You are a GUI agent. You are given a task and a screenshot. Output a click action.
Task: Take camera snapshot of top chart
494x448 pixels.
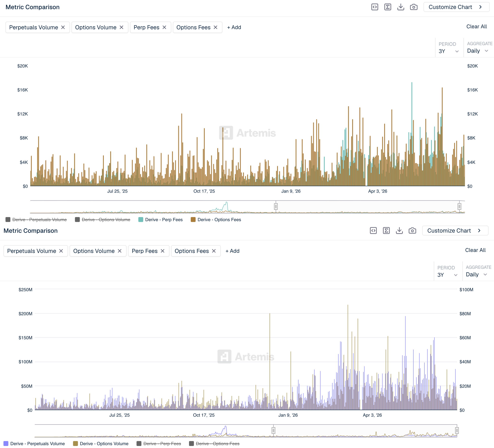tap(414, 7)
